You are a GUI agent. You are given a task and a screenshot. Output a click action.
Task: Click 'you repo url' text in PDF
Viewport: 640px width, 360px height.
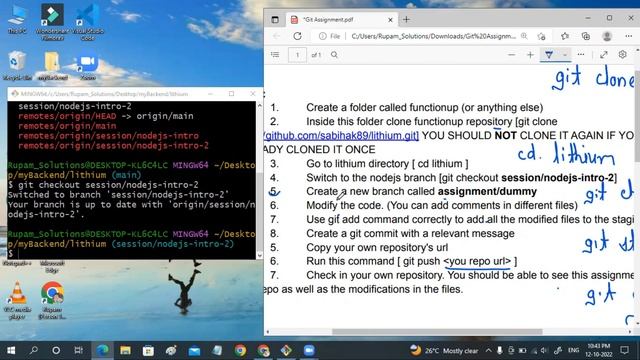coord(477,261)
